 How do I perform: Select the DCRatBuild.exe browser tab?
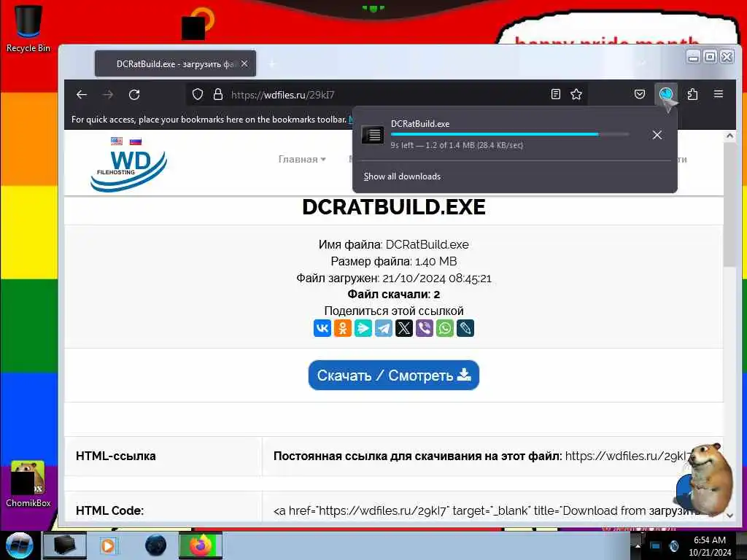pyautogui.click(x=175, y=64)
